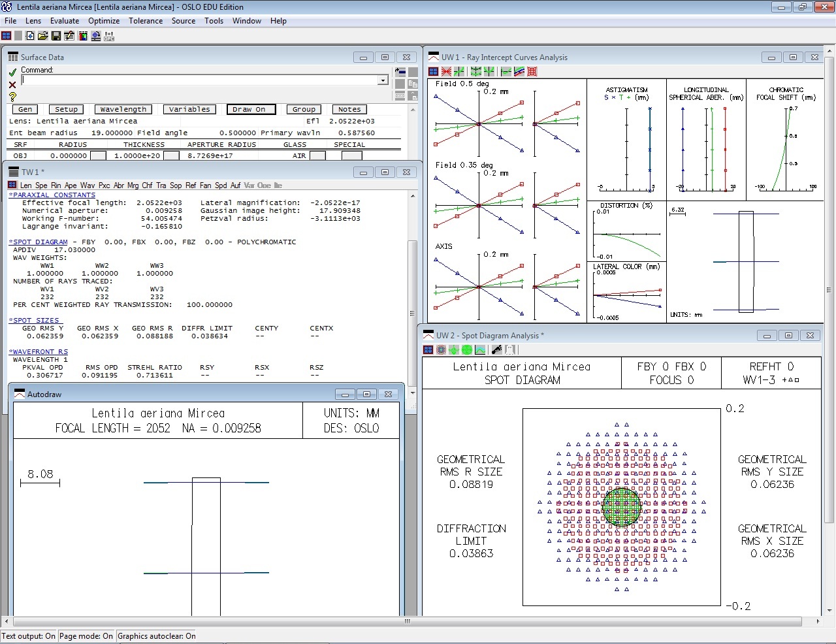Viewport: 836px width, 644px height.
Task: Open options button beside OBJ thickness
Action: tap(171, 155)
